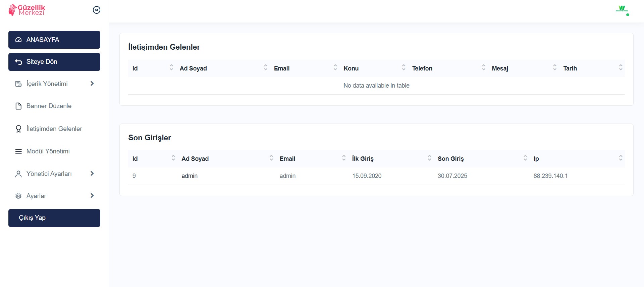Expand the Yönetici Ayarları chevron arrow

[x=92, y=174]
